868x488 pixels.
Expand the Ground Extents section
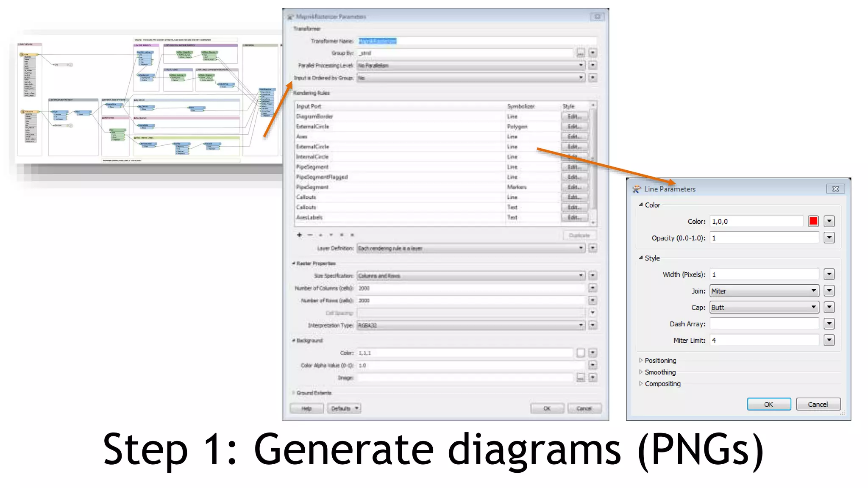click(293, 393)
